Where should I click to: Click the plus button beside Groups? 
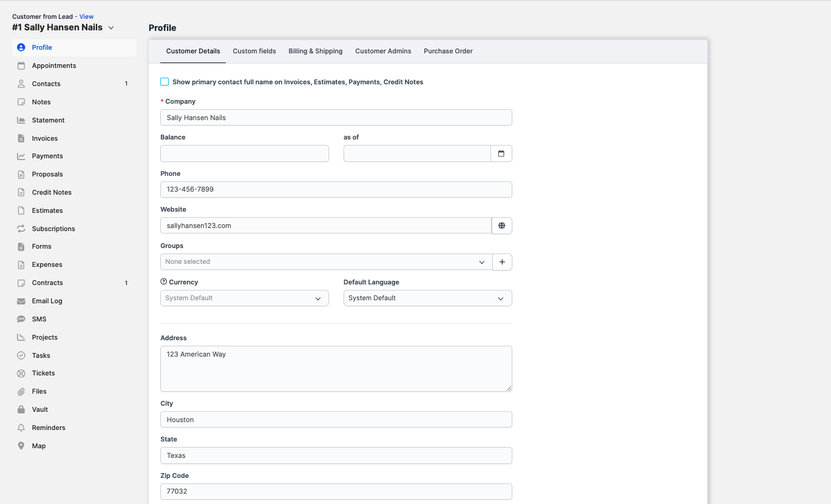(x=502, y=261)
